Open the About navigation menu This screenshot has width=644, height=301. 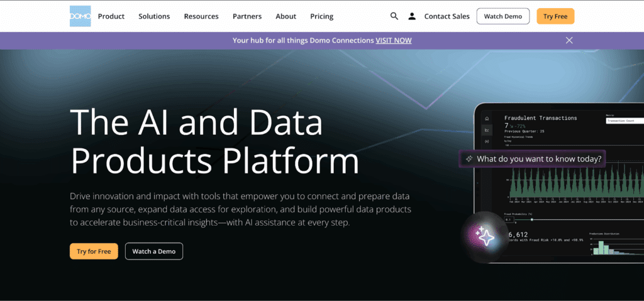click(286, 16)
